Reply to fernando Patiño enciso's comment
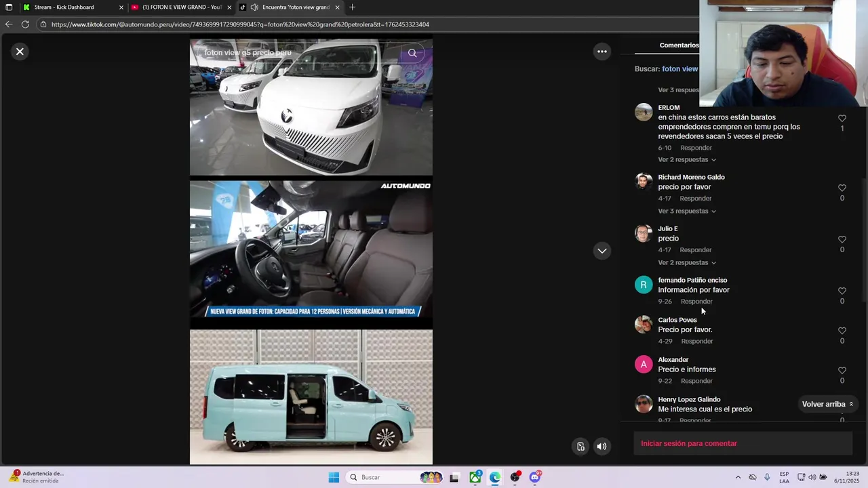The width and height of the screenshot is (868, 488). (x=696, y=302)
